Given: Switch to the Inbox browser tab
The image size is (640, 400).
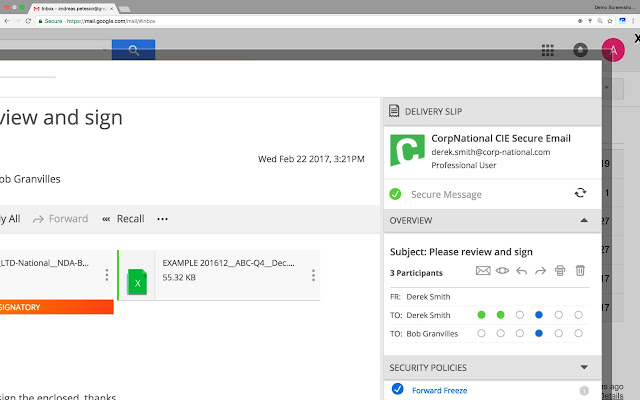Looking at the screenshot, I should pyautogui.click(x=60, y=8).
